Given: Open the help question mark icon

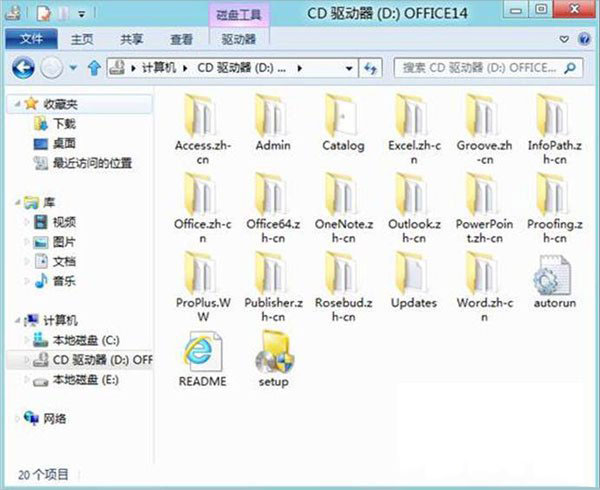Looking at the screenshot, I should 584,39.
